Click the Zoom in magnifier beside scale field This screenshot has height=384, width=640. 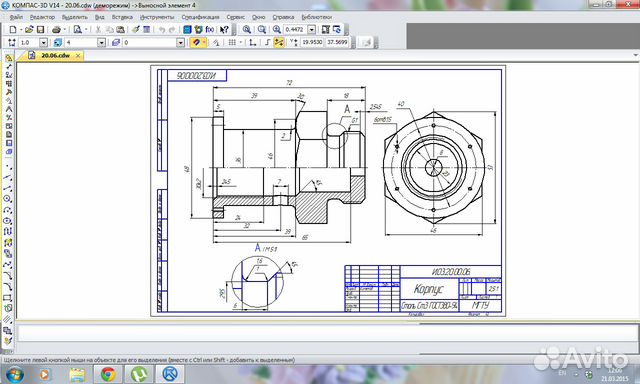point(277,29)
